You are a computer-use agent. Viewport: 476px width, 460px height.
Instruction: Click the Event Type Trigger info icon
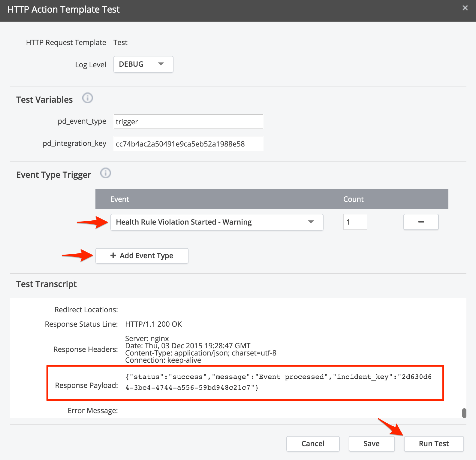[x=105, y=173]
